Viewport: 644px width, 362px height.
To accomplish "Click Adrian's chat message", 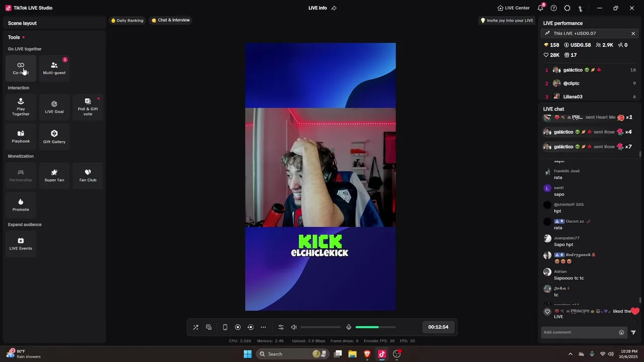I will 590,275.
